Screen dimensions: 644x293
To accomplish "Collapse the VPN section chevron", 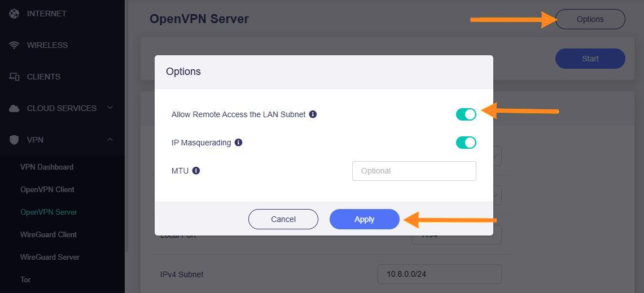I will pos(109,140).
